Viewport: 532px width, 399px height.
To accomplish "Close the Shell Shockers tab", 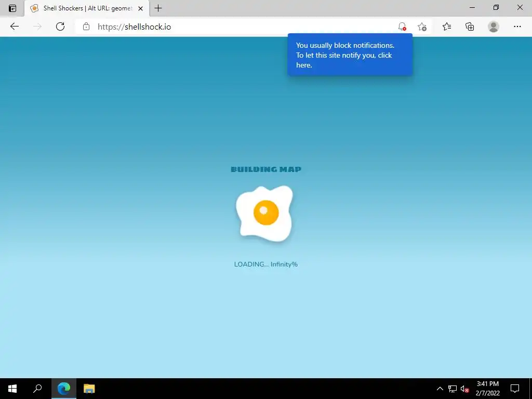I will (x=140, y=8).
